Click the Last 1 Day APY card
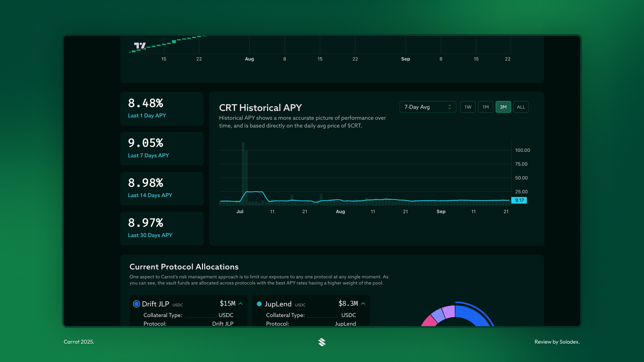The width and height of the screenshot is (644, 362). point(162,109)
